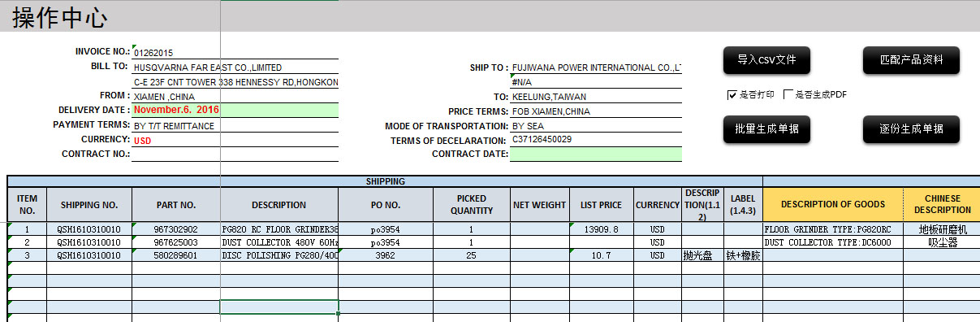Select part number cell 967302902
Screen dimensions: 980x322
[x=175, y=229]
